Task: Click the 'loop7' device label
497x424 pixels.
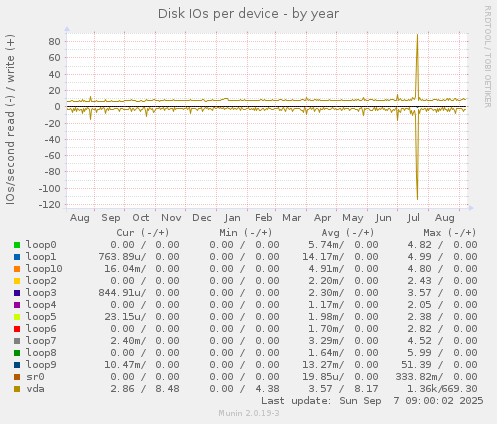Action: pos(41,341)
